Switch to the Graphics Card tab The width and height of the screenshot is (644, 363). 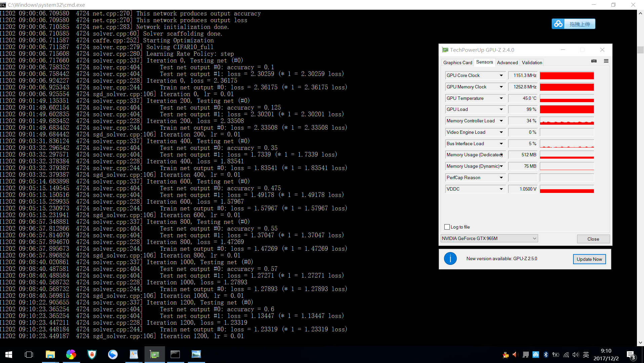click(x=457, y=63)
